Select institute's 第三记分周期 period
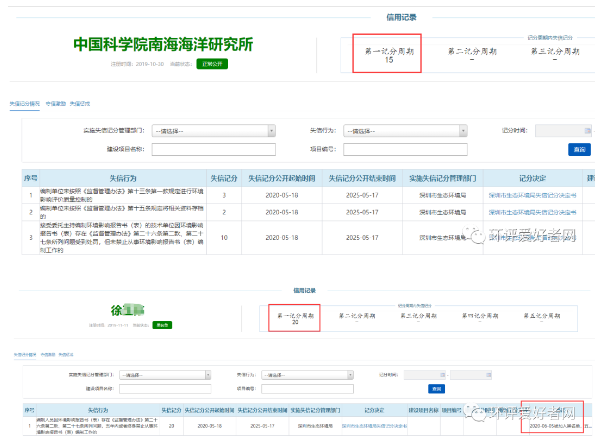 (555, 54)
